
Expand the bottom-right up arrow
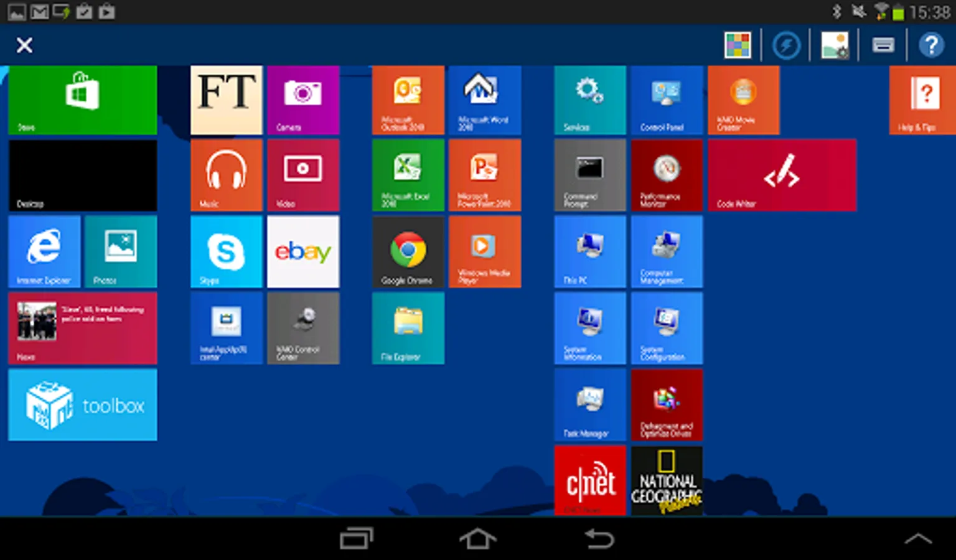click(918, 539)
